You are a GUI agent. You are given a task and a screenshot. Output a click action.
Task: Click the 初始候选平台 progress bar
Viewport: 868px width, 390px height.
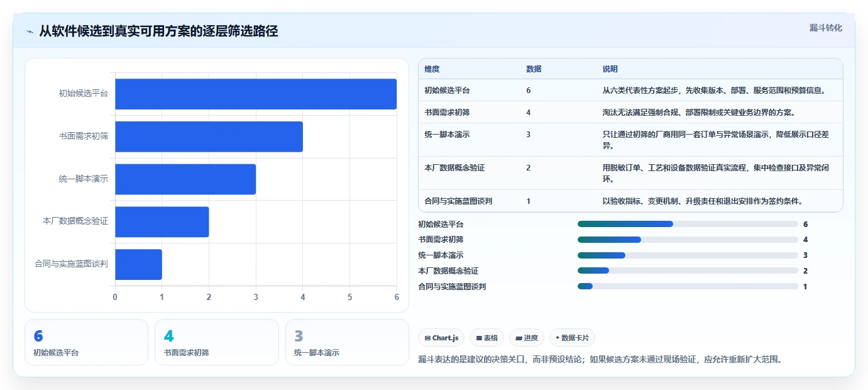(688, 224)
